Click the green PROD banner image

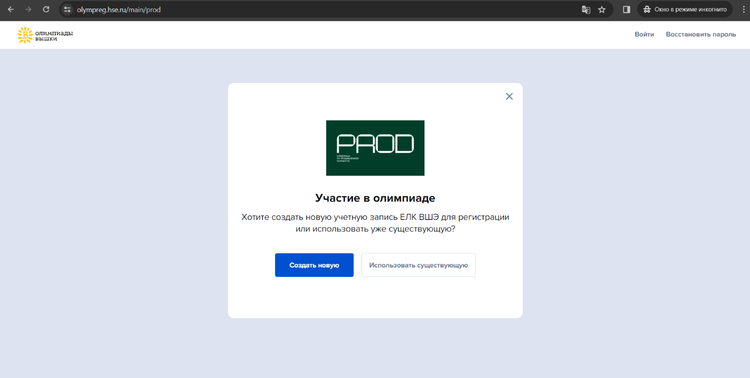pos(375,148)
